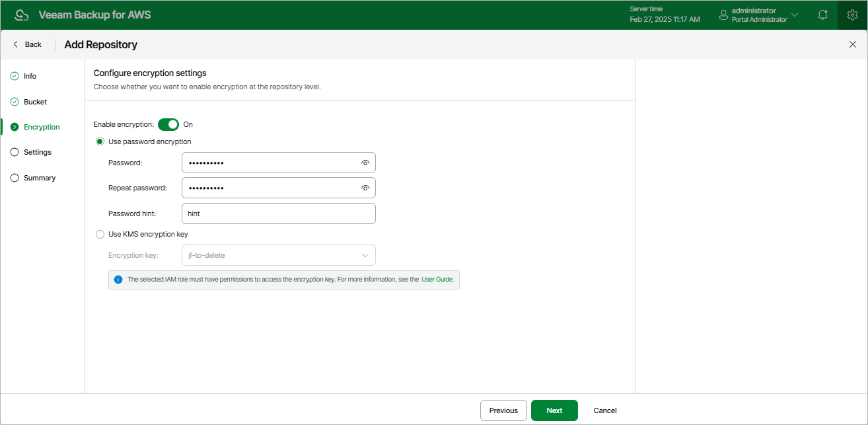
Task: Click the Back arrow button
Action: click(x=27, y=44)
